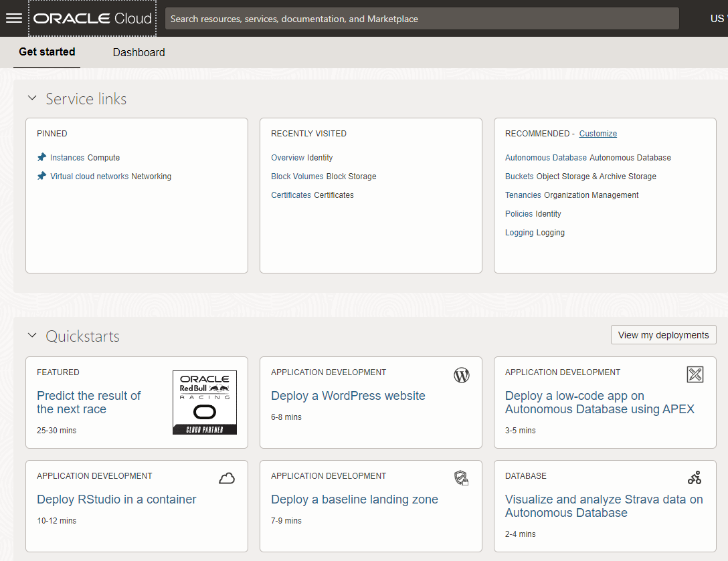Click the FEATURED label on race card
Viewport: 728px width, 561px height.
(58, 372)
